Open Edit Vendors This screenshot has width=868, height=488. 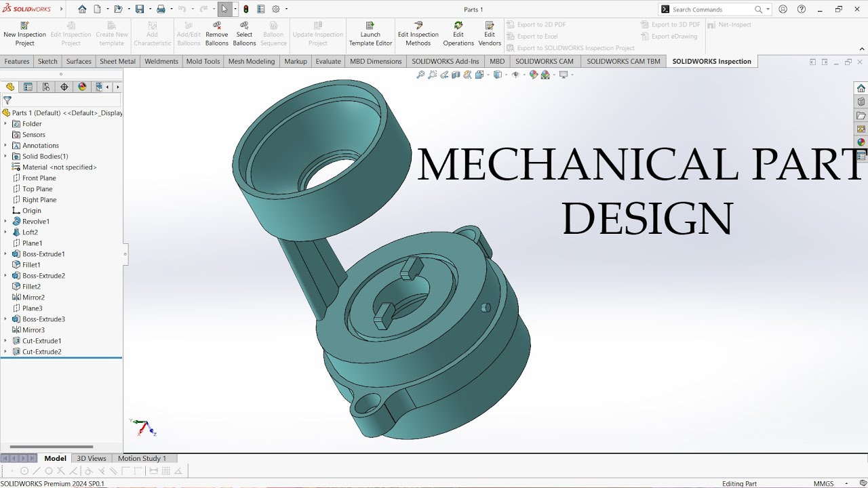click(490, 35)
